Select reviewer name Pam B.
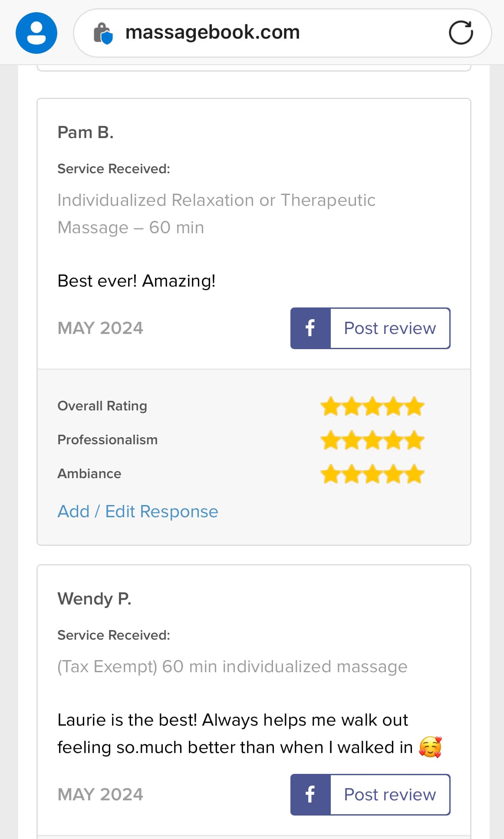Image resolution: width=504 pixels, height=839 pixels. (x=86, y=132)
